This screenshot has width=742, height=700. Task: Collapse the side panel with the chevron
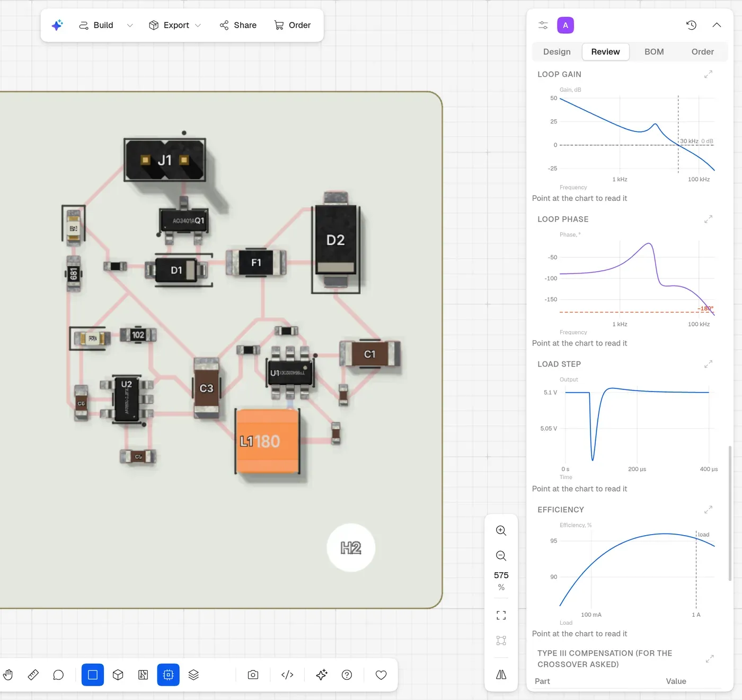(717, 25)
